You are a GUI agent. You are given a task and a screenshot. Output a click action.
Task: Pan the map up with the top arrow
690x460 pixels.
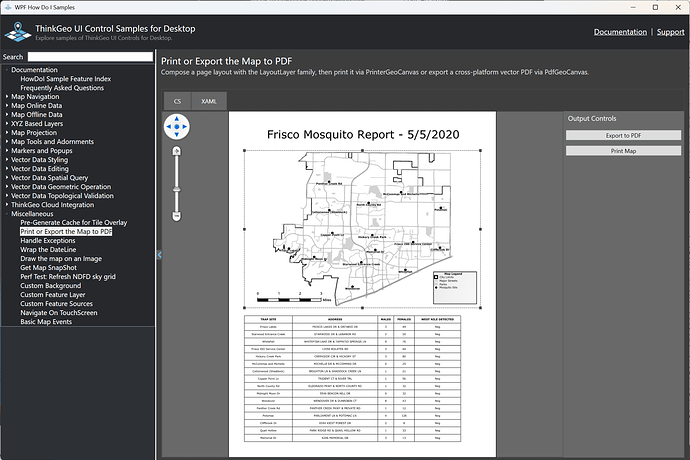[176, 119]
